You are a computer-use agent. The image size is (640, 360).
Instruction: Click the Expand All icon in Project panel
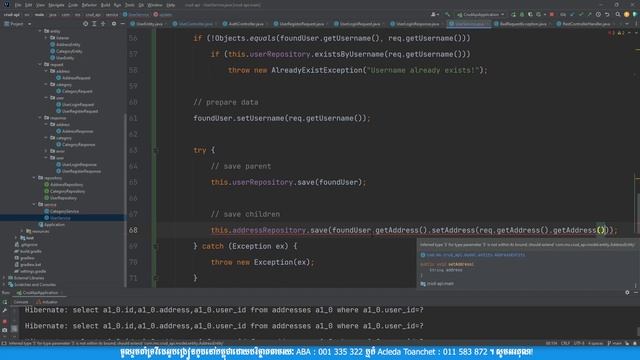coord(94,24)
